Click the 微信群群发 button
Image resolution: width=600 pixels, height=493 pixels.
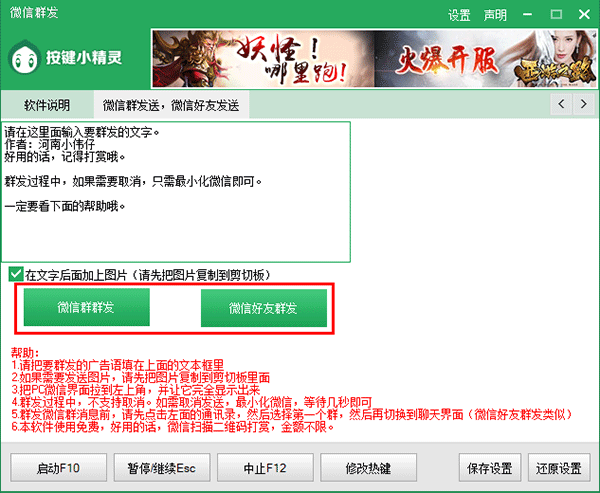(x=86, y=307)
